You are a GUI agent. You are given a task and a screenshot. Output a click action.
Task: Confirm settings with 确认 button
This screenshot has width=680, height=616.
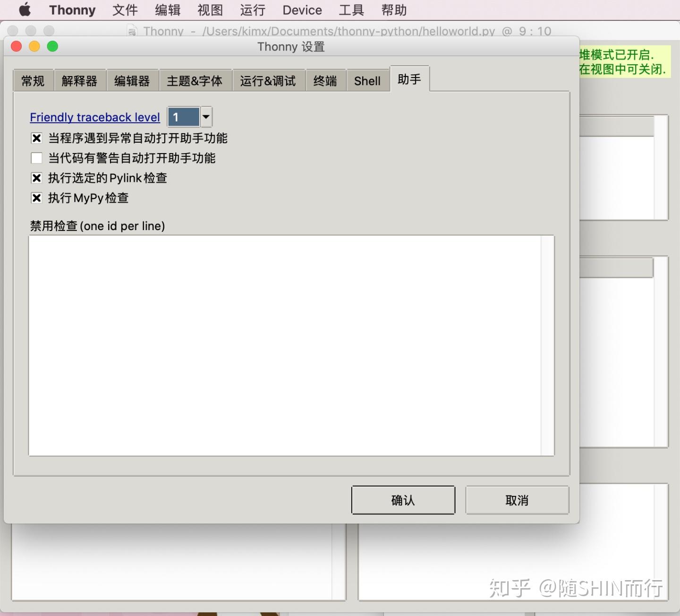click(x=403, y=500)
